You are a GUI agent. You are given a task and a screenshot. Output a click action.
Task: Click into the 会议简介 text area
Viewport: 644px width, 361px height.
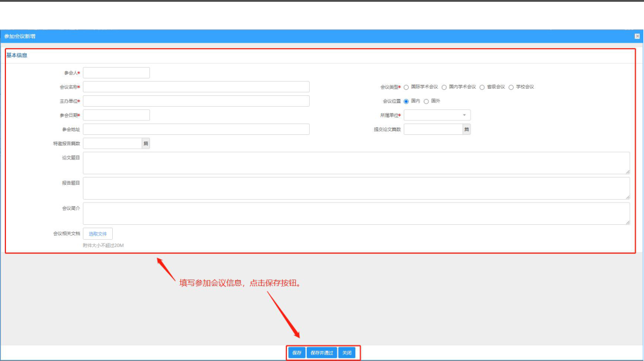(x=357, y=213)
